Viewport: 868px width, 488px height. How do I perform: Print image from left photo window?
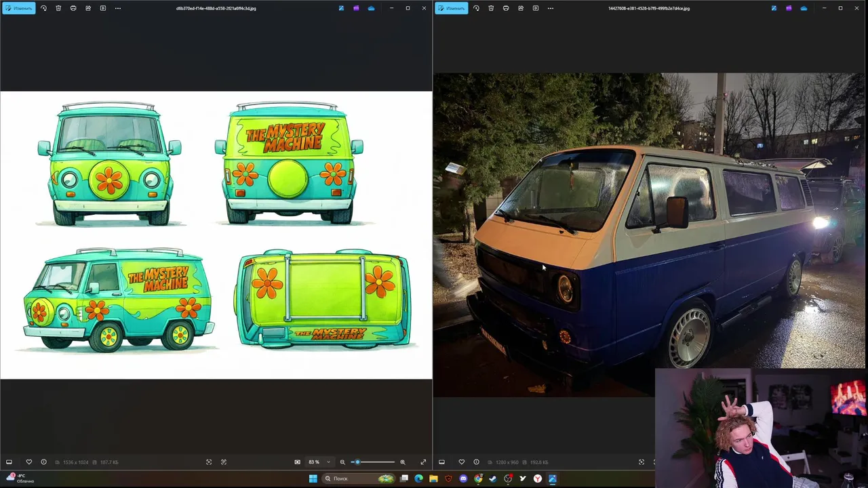click(73, 8)
